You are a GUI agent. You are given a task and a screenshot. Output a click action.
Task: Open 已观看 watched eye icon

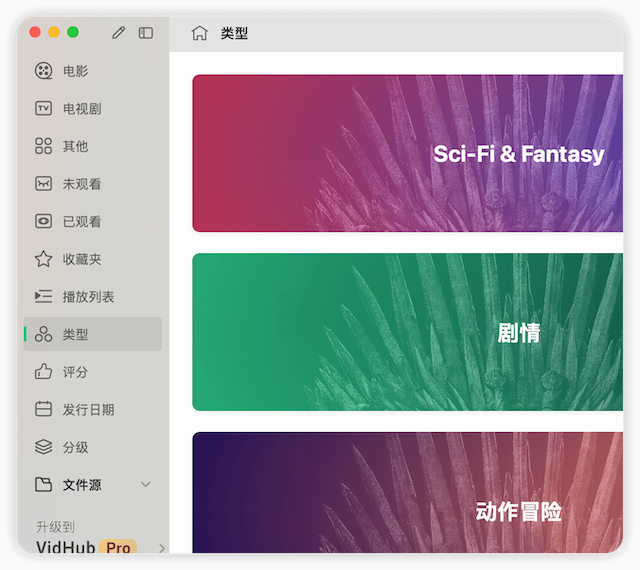(x=43, y=221)
